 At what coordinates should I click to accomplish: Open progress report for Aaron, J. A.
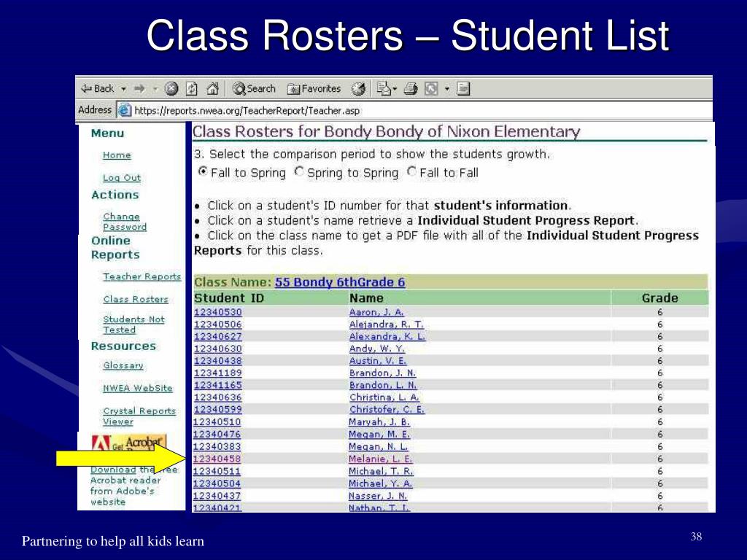coord(376,312)
